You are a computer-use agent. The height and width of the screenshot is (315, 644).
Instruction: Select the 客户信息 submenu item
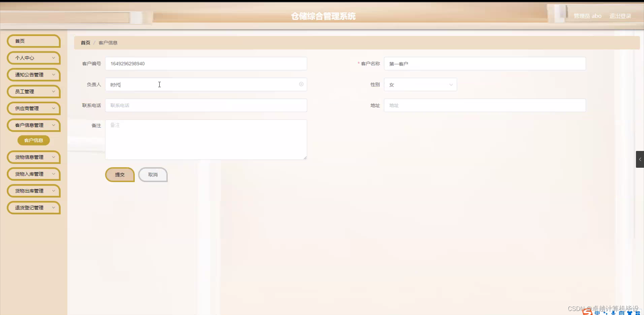[x=34, y=140]
